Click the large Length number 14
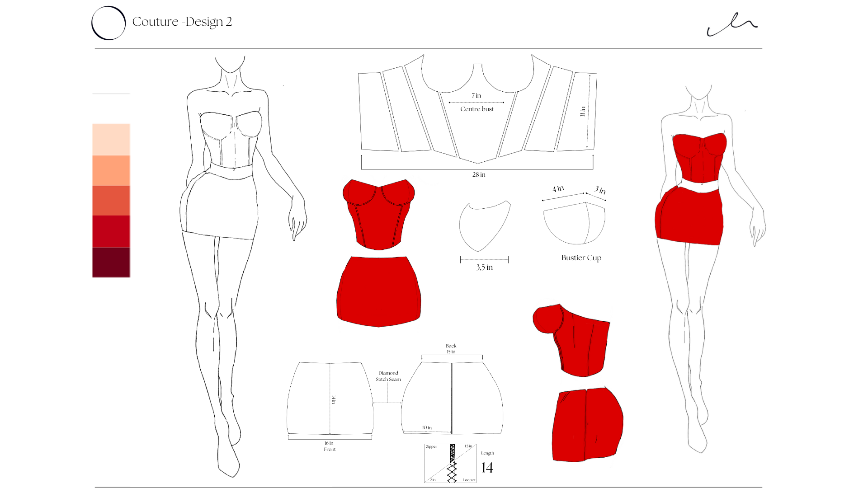The image size is (868, 488). 487,468
